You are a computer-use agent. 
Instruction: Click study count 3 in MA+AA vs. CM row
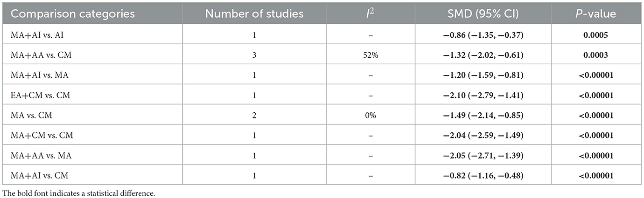pos(255,55)
